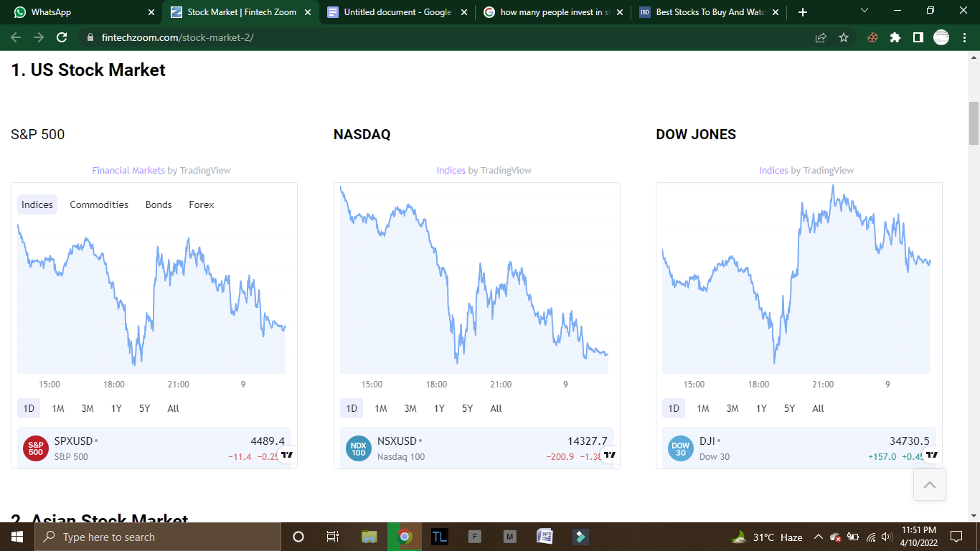Open the Windows Start menu
Image resolution: width=980 pixels, height=551 pixels.
click(17, 537)
